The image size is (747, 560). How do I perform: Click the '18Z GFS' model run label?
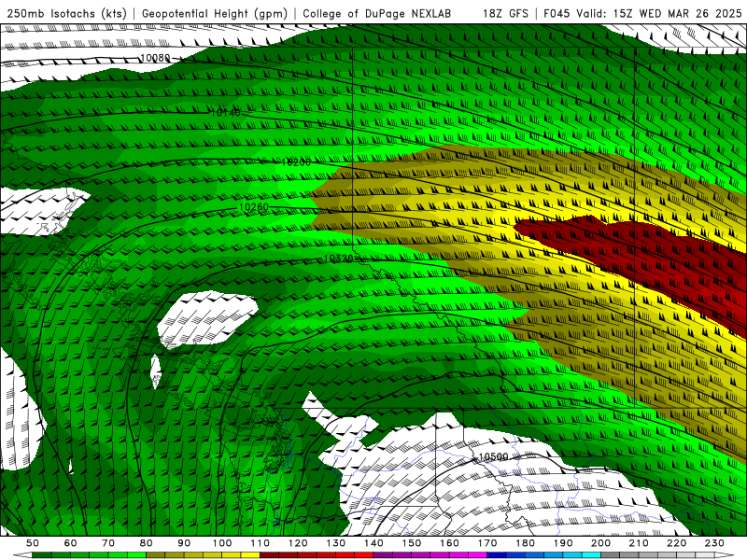tap(505, 13)
